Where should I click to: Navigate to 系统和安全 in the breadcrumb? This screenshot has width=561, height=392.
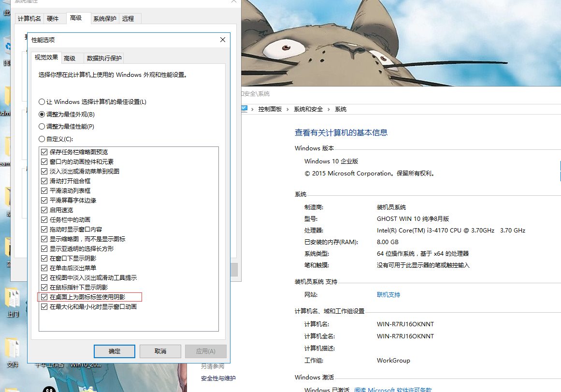click(308, 110)
